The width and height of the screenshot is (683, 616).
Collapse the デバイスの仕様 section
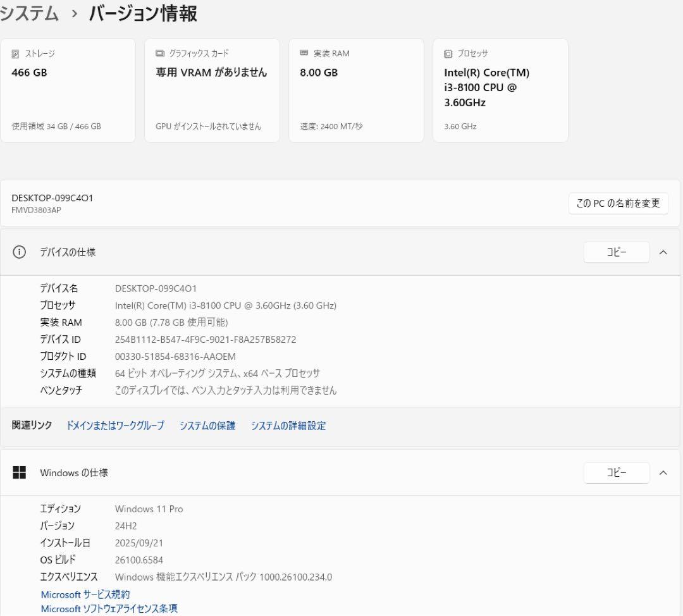click(x=663, y=252)
